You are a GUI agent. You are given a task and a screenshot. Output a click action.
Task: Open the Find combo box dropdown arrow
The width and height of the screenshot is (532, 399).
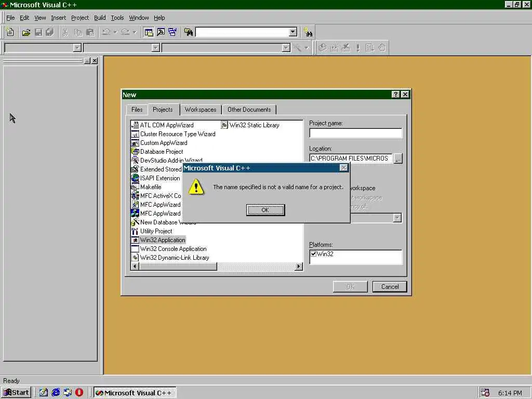(x=293, y=32)
